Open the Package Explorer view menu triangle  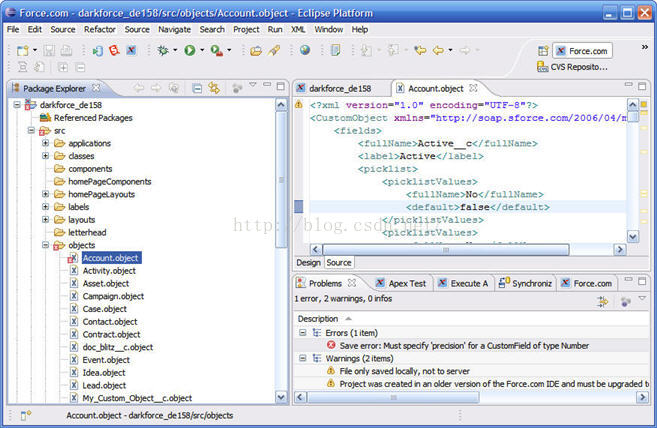pyautogui.click(x=253, y=85)
